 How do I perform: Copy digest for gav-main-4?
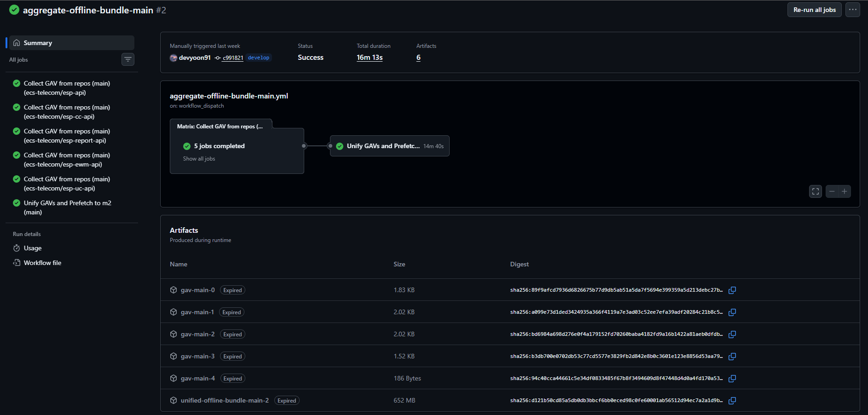pyautogui.click(x=732, y=378)
